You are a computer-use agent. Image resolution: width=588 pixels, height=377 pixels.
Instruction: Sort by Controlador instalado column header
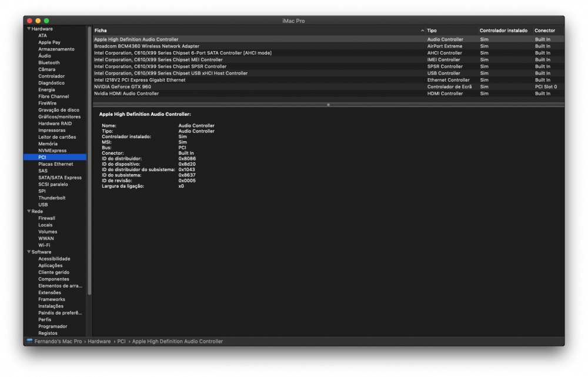click(x=503, y=31)
